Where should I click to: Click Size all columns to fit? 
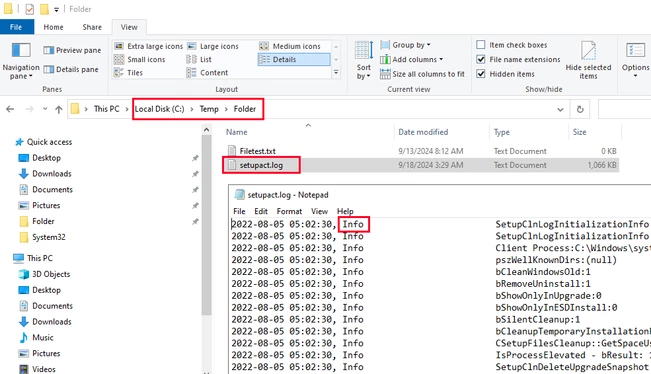point(422,74)
